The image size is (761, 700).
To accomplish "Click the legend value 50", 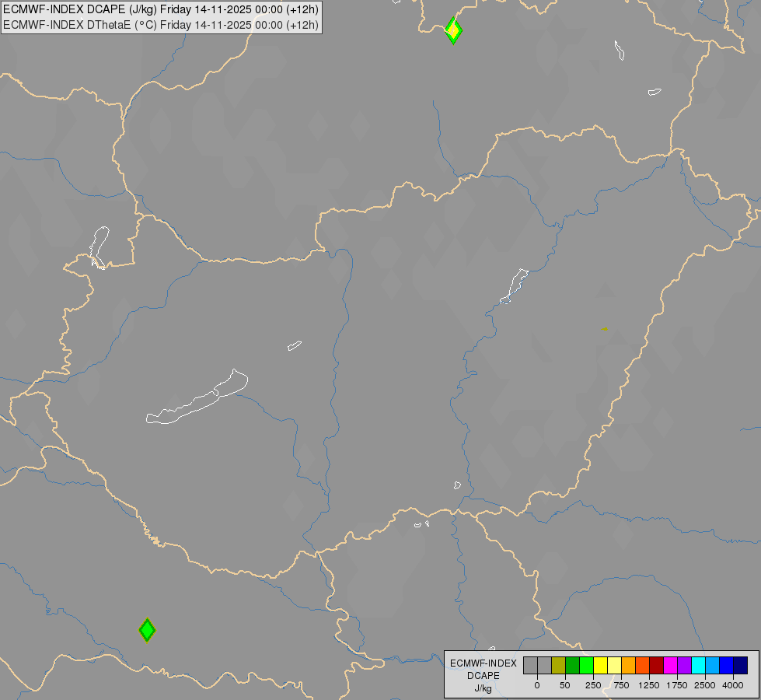I will point(565,685).
